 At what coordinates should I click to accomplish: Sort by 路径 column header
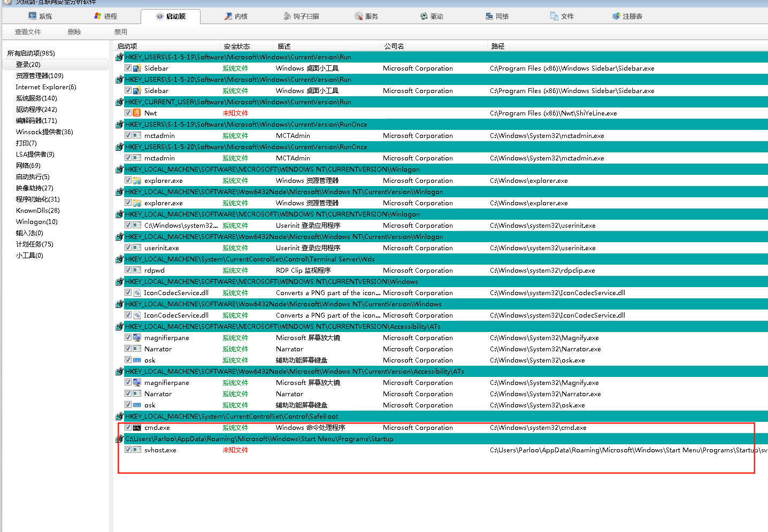click(x=628, y=46)
